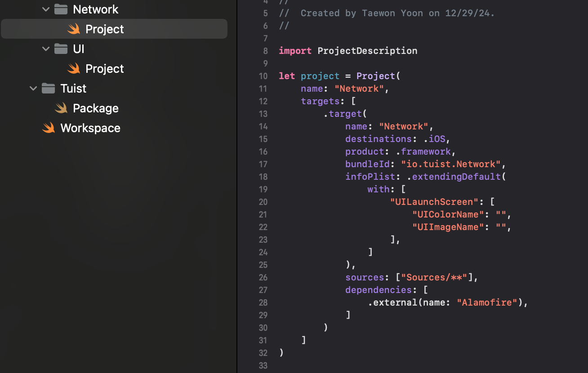Click the "product" parameter label

point(365,151)
